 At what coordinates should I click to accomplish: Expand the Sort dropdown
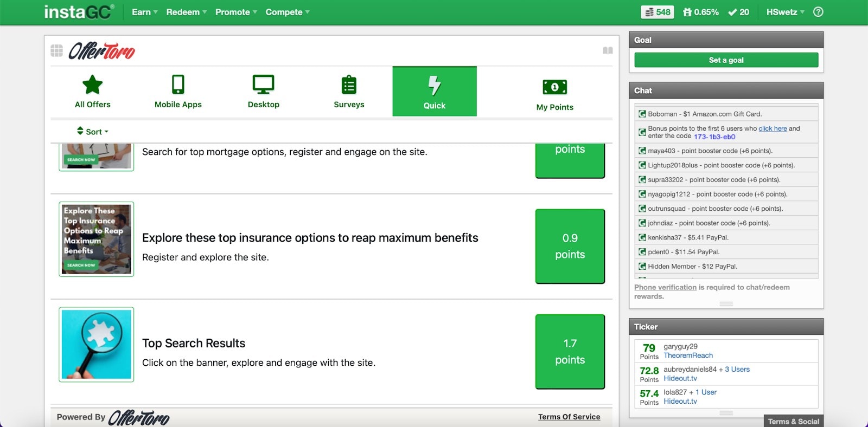coord(93,131)
